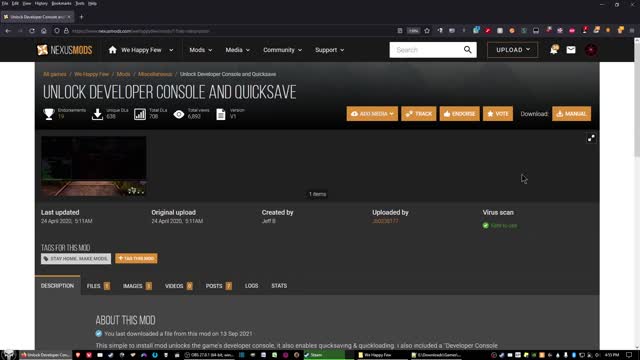Click the Stay Home Make Mods tag

(x=76, y=258)
